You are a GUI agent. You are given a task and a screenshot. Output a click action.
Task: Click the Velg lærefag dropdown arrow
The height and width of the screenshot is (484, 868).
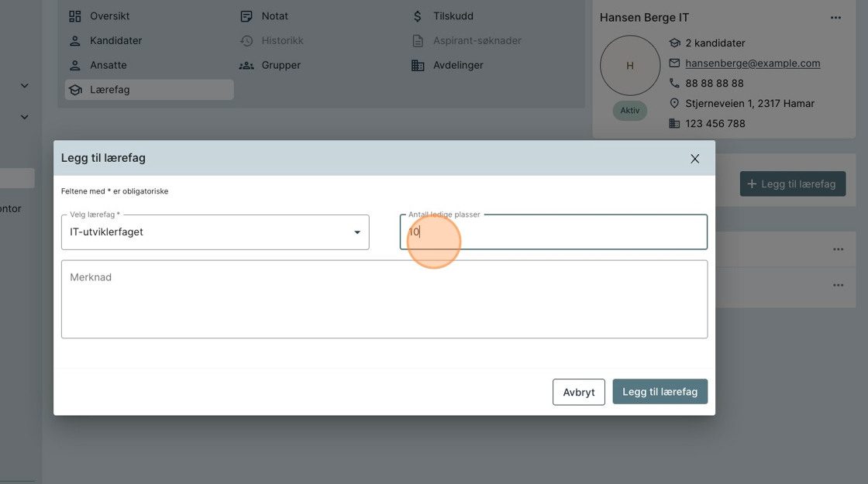(x=357, y=232)
